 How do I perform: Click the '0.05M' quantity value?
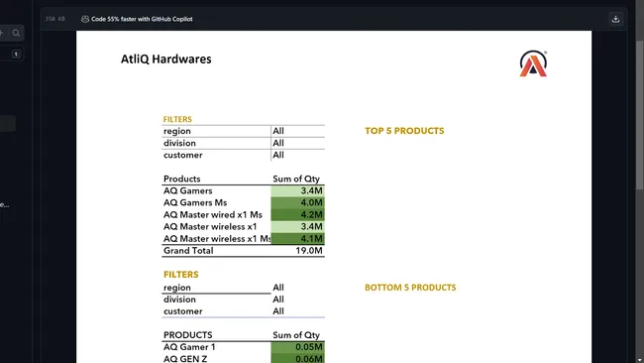click(x=309, y=347)
